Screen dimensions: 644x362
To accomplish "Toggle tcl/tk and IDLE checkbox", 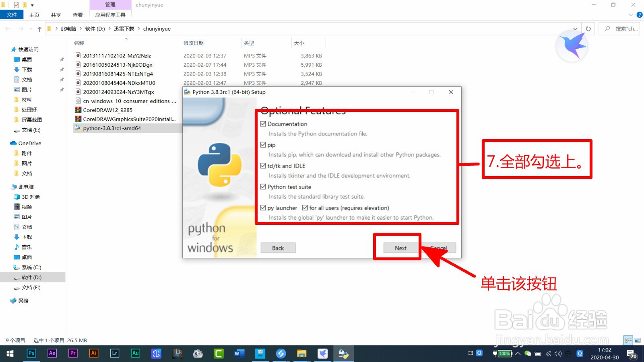I will point(263,166).
